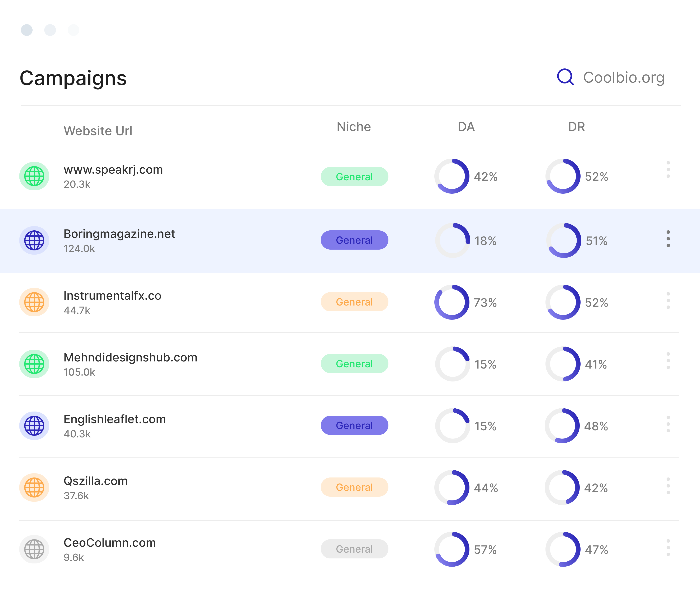Open the options menu for Boringmagazine.net row
This screenshot has height=591, width=700.
coord(668,239)
